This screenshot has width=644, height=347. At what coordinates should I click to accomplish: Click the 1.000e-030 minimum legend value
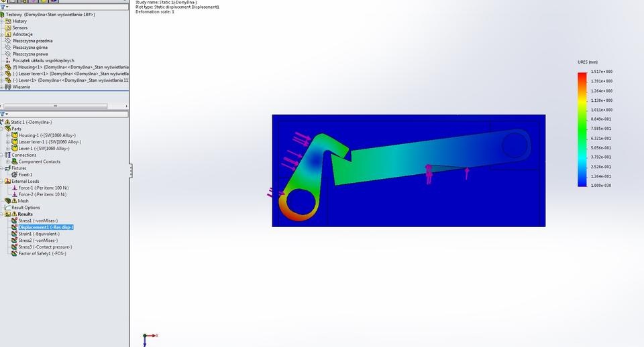click(x=601, y=186)
